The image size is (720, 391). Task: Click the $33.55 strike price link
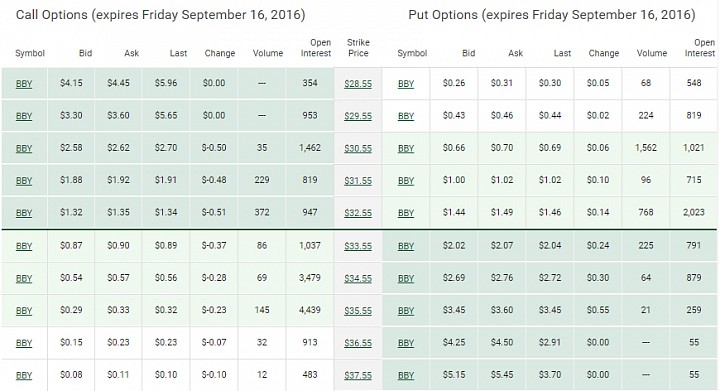tap(358, 246)
